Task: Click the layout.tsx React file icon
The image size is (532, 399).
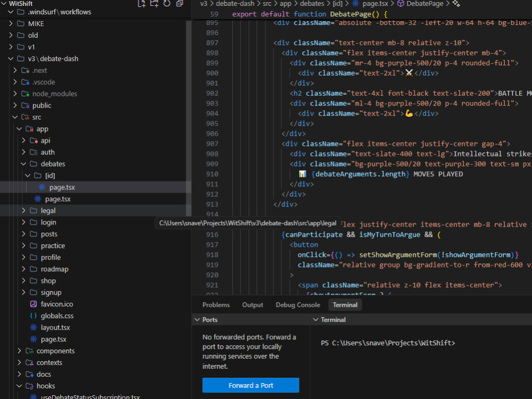Action: 34,327
